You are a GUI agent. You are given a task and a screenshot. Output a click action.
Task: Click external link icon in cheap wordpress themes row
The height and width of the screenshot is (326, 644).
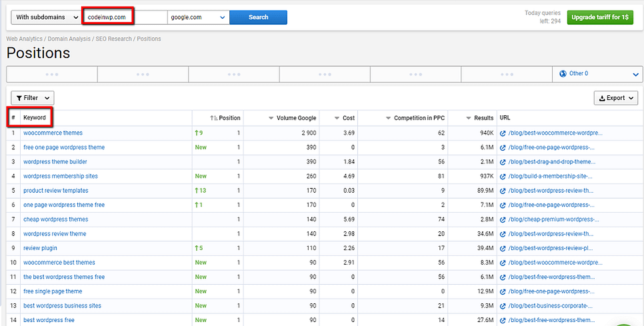coord(503,219)
